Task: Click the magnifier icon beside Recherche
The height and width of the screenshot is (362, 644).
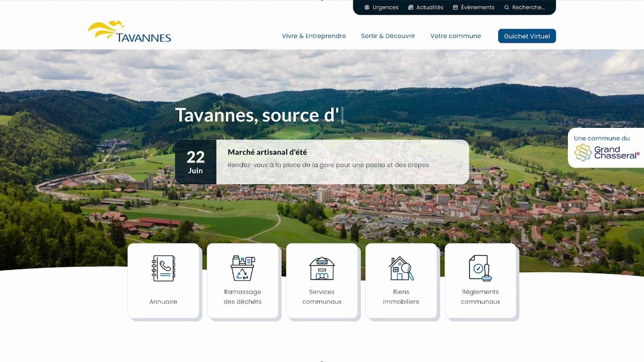Action: pyautogui.click(x=506, y=7)
